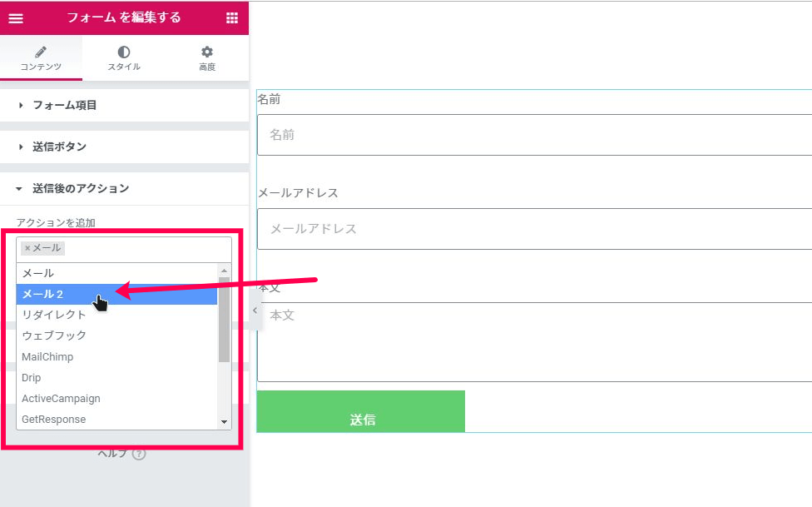The image size is (812, 507).
Task: Select メール option in dropdown list
Action: [x=116, y=273]
